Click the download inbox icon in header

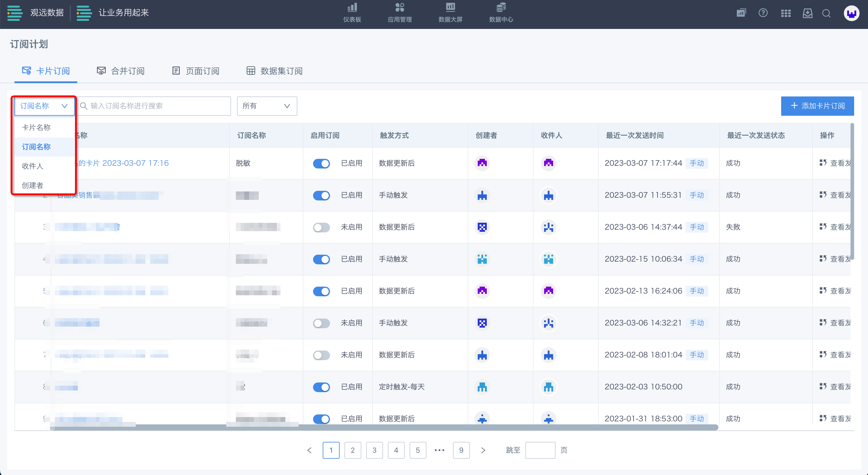point(807,14)
